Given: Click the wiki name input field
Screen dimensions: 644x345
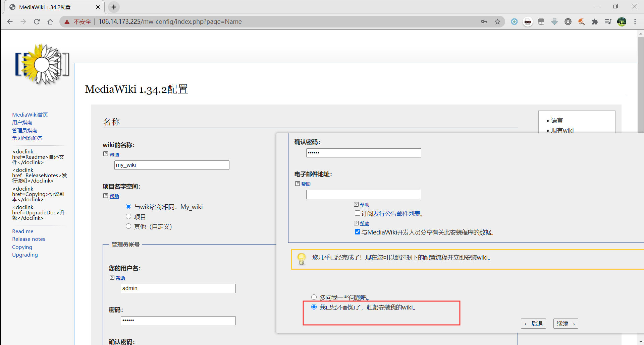Looking at the screenshot, I should click(172, 165).
